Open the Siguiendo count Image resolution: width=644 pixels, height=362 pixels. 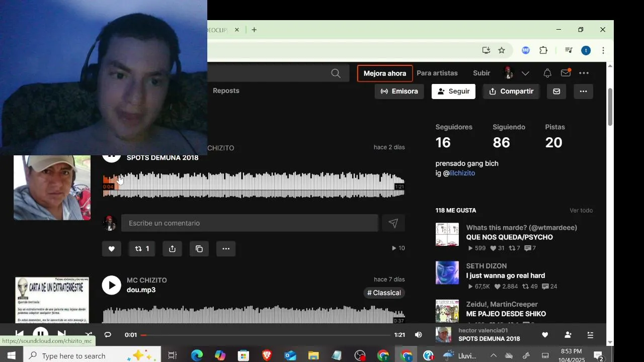[501, 142]
